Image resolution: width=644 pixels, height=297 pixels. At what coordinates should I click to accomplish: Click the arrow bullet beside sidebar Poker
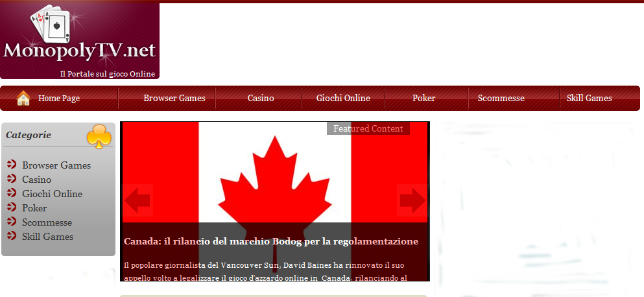click(x=12, y=208)
